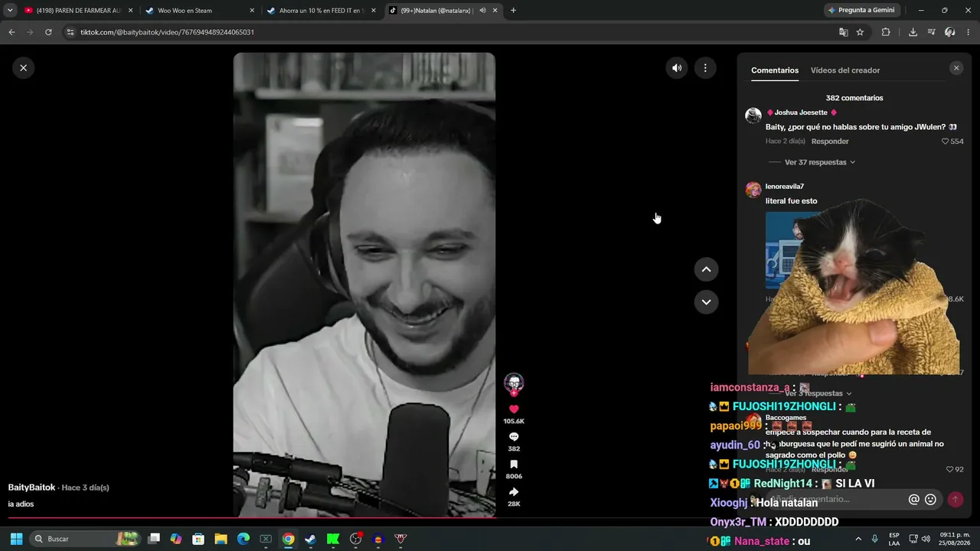Open media controls in Chrome toolbar

pyautogui.click(x=931, y=32)
